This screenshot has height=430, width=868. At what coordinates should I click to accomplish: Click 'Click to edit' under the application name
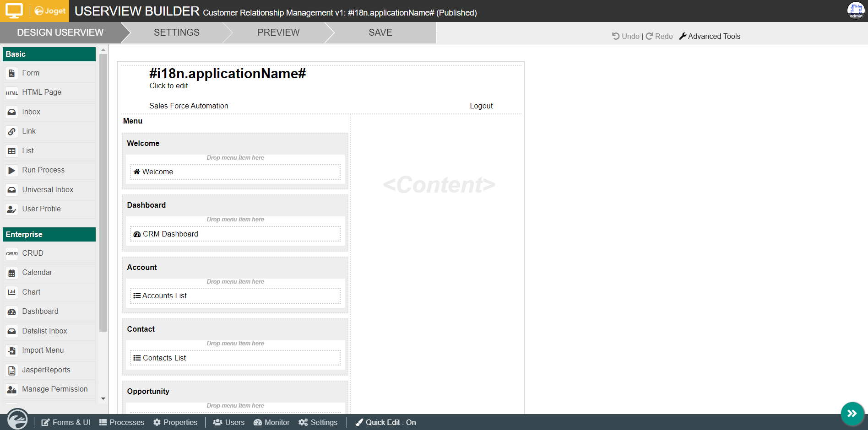click(x=168, y=86)
